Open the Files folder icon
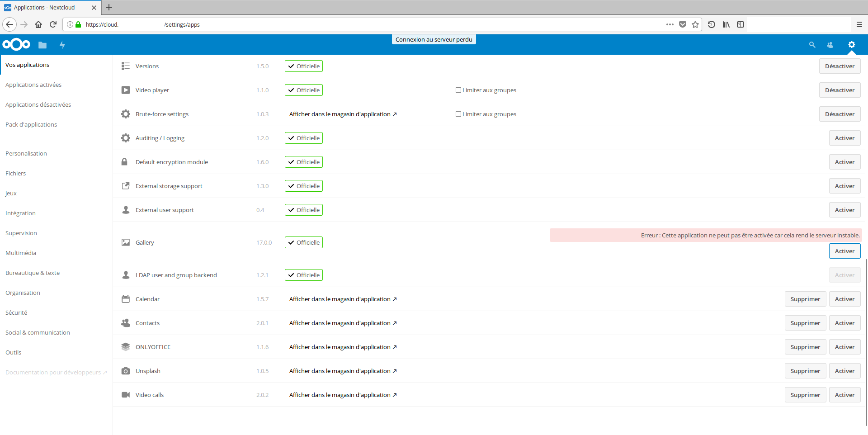Image resolution: width=868 pixels, height=435 pixels. coord(42,45)
